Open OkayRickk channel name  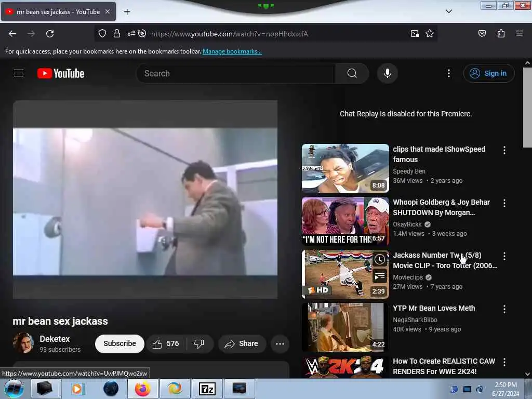407,224
